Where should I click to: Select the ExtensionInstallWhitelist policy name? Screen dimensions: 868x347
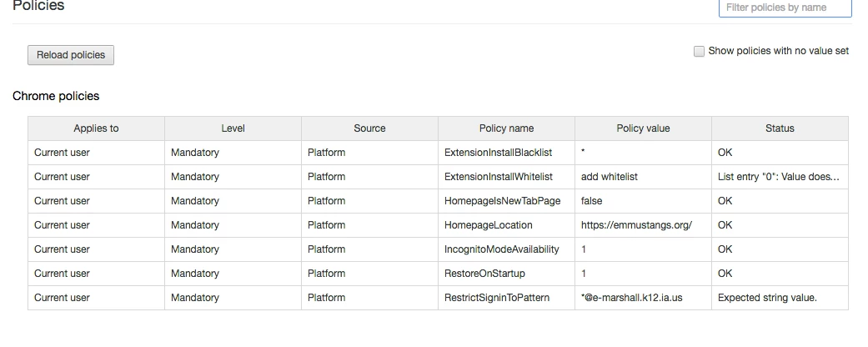tap(499, 177)
